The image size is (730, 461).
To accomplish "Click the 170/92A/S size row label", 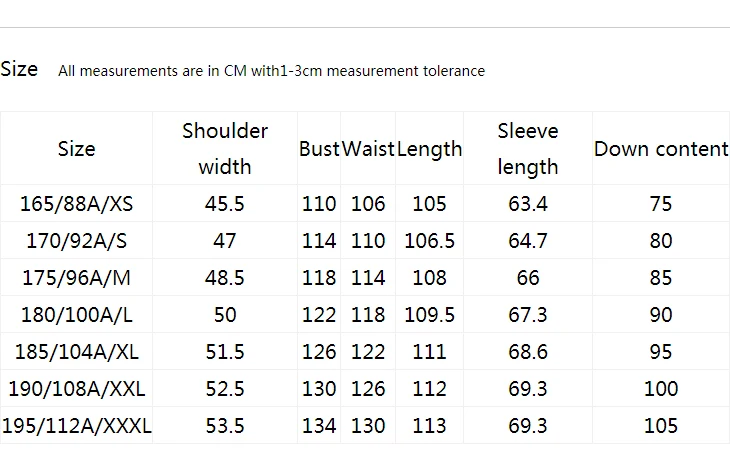I will [x=76, y=241].
